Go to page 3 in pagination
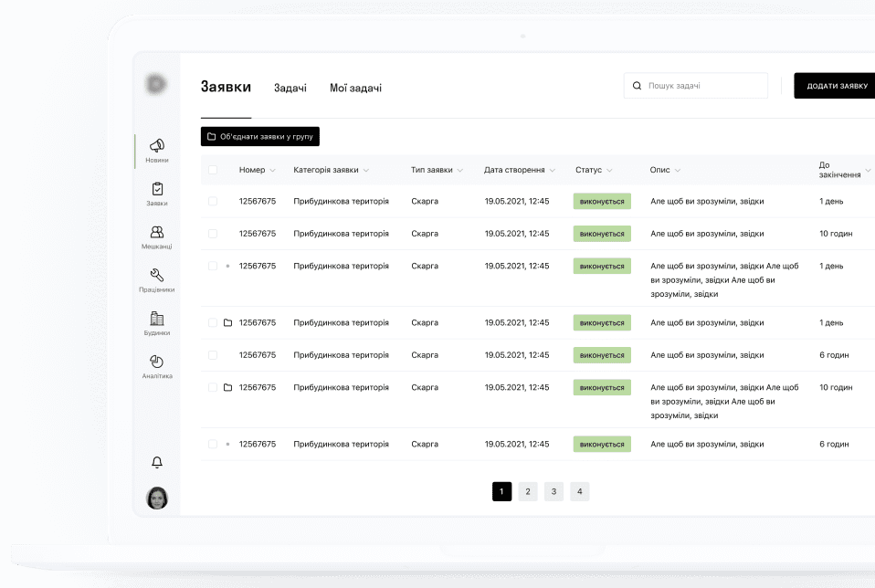The width and height of the screenshot is (875, 588). click(x=553, y=491)
